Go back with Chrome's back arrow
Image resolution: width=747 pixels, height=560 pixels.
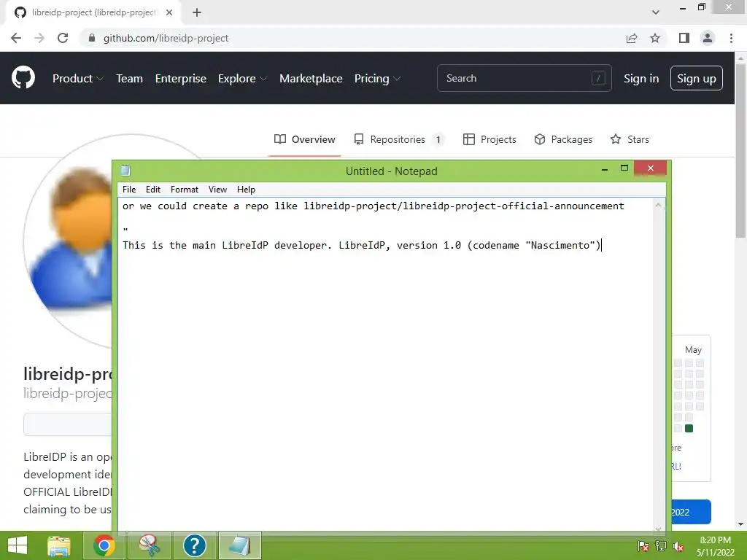[16, 38]
